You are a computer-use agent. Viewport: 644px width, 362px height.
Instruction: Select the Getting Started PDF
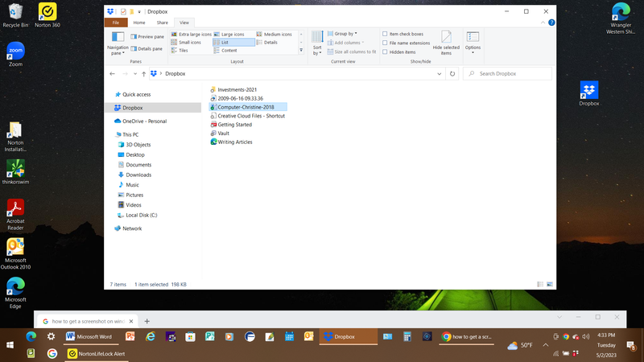(231, 125)
